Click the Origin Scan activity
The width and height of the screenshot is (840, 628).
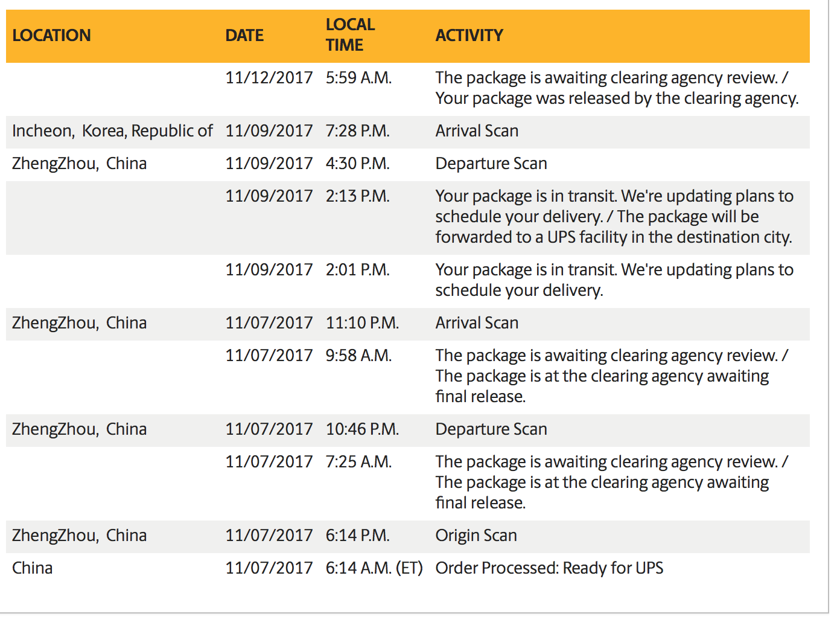476,536
